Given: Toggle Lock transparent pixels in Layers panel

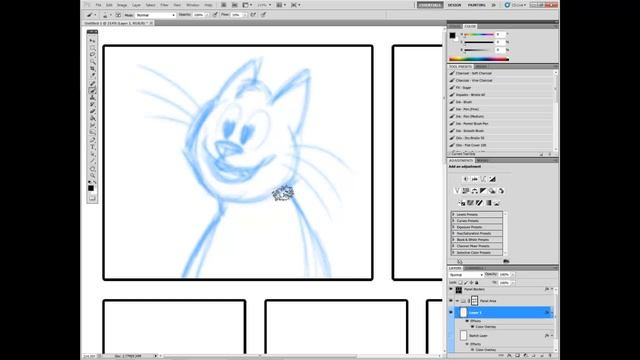Looking at the screenshot, I should click(460, 282).
